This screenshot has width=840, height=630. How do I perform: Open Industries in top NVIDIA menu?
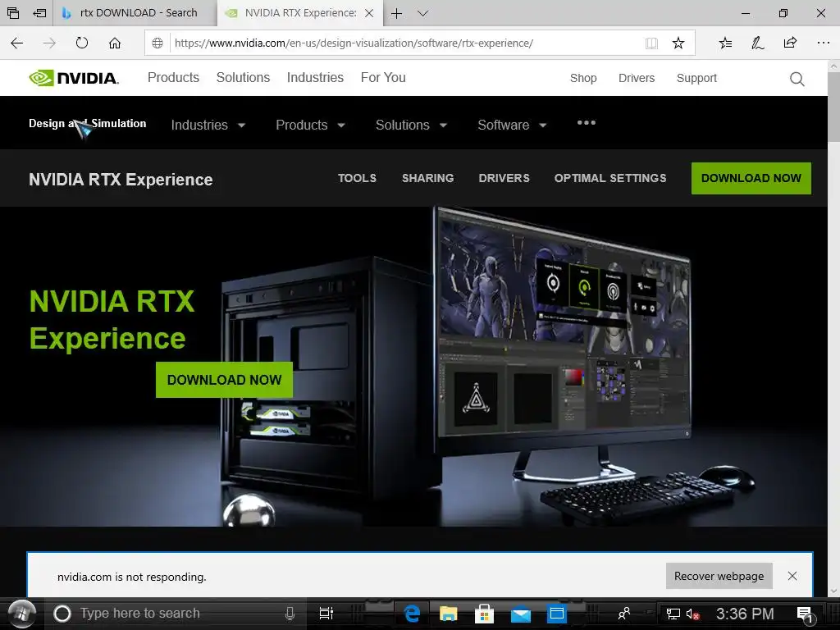pyautogui.click(x=315, y=78)
